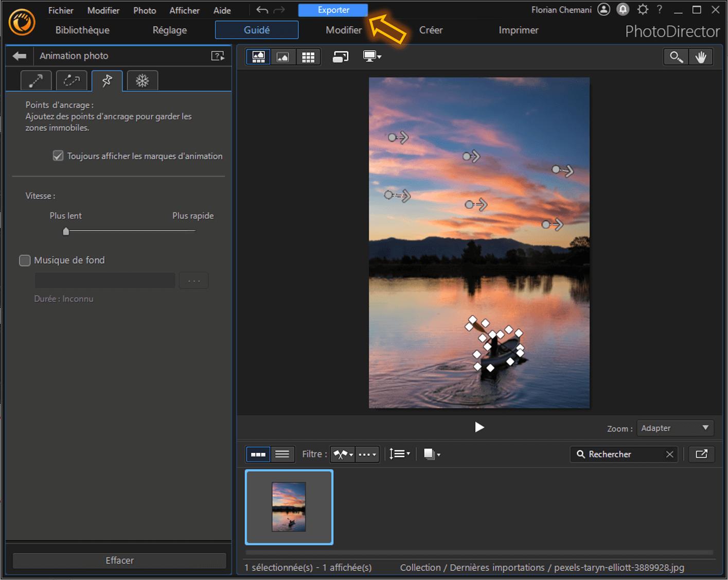The image size is (728, 580).
Task: Click the Vitesse speed slider handle
Action: pos(66,232)
